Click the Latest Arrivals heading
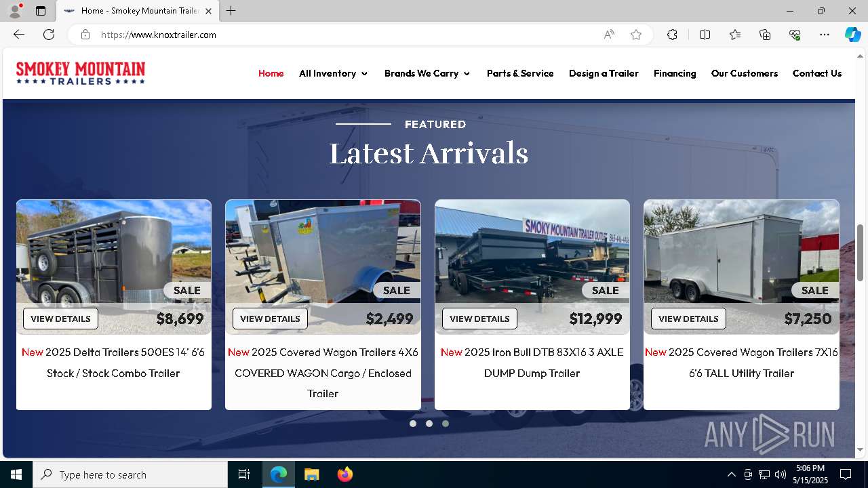This screenshot has width=868, height=488. 429,153
